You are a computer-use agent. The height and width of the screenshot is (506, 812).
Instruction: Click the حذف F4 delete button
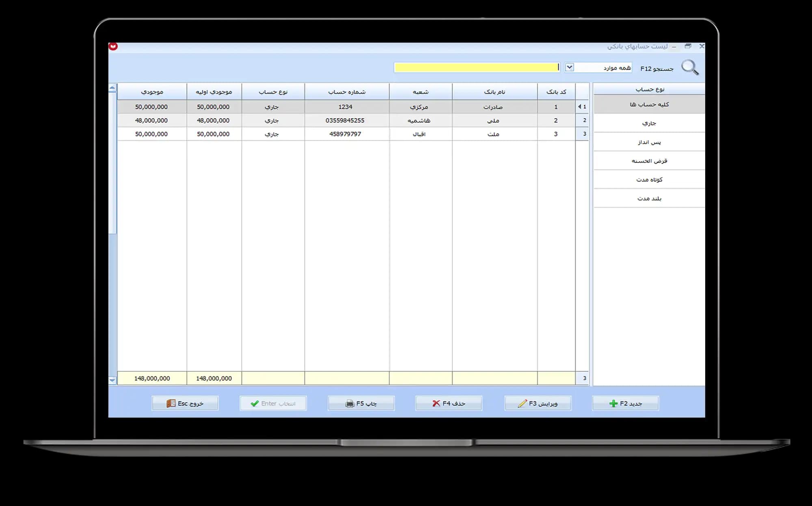pos(449,403)
